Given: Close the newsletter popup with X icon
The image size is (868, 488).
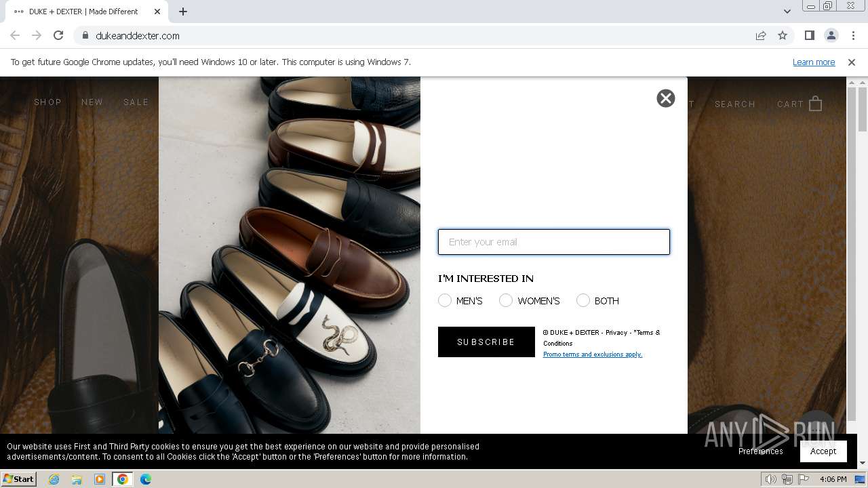Looking at the screenshot, I should coord(666,98).
